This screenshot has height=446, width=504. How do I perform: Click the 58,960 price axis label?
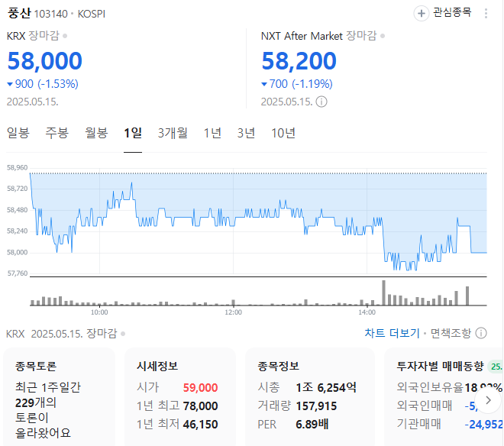18,167
